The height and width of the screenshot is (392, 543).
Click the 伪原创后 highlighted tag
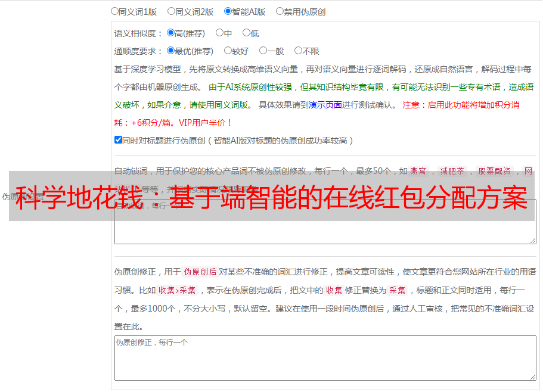point(200,272)
